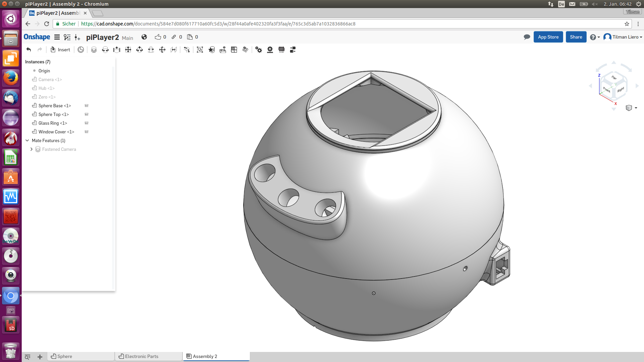644x362 pixels.
Task: Select the Fastened mate tool
Action: [x=94, y=50]
